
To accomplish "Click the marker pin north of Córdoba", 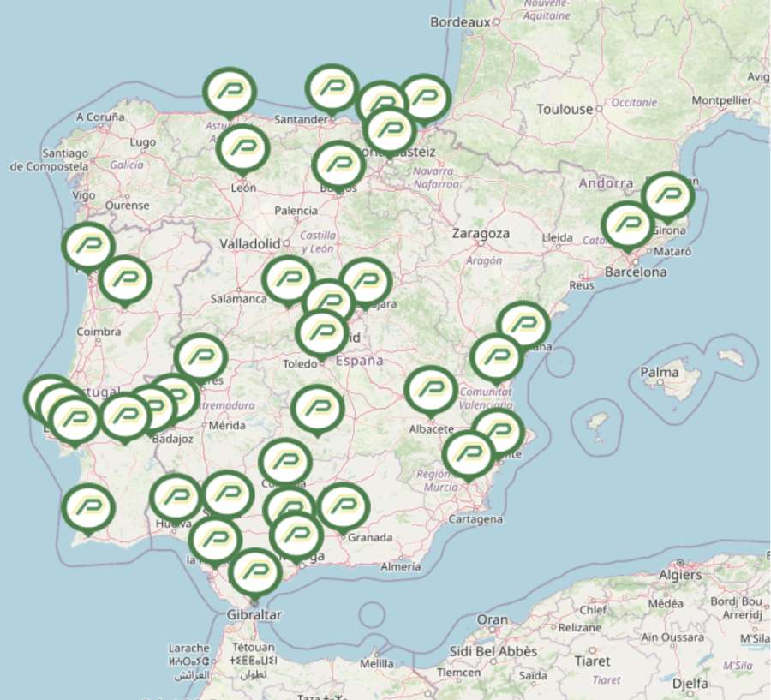I will [284, 461].
